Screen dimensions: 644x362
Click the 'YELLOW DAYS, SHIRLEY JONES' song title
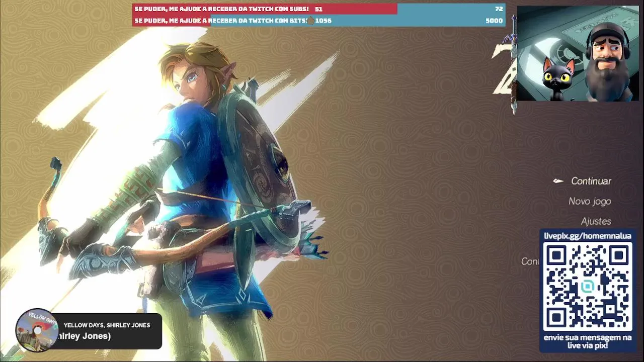[107, 325]
